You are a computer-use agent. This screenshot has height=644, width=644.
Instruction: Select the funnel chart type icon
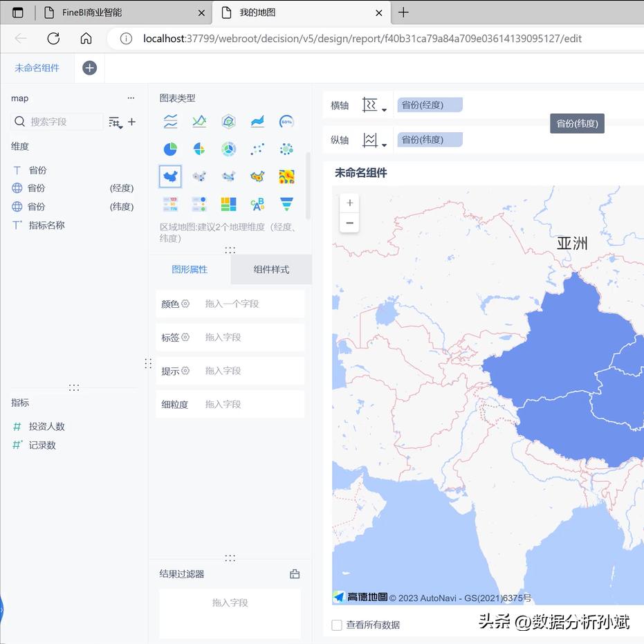click(x=286, y=203)
